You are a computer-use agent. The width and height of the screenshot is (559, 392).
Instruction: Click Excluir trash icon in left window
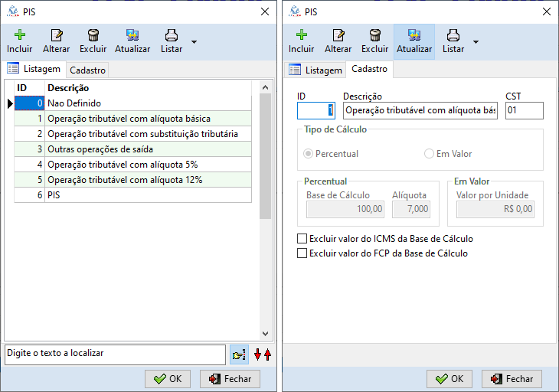93,35
